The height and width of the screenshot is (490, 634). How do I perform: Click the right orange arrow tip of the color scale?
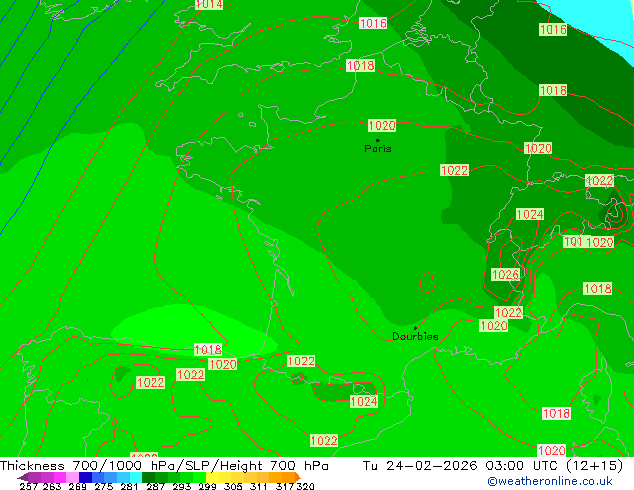tap(298, 477)
